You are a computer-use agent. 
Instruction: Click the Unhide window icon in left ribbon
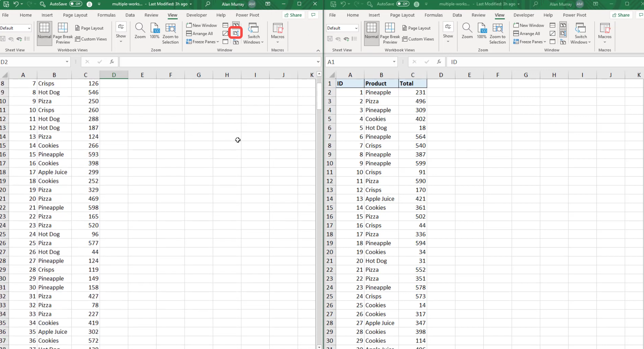coord(225,42)
